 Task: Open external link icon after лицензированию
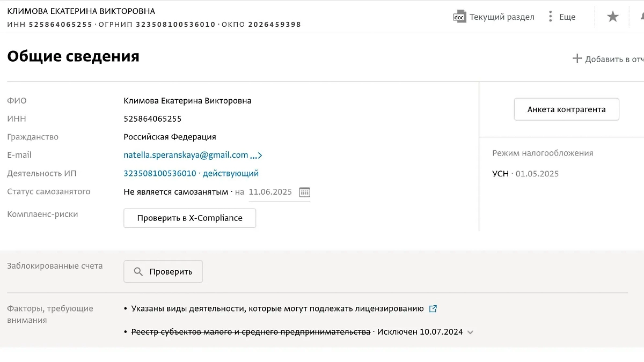(433, 308)
